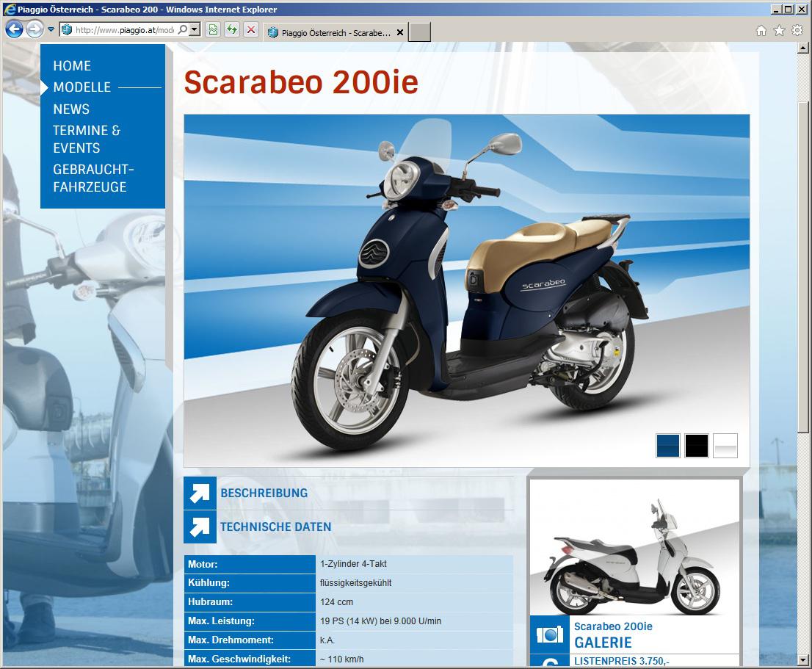Click the LISTENPREIS 3.750,- link
Screen dimensions: 812x669
621,661
